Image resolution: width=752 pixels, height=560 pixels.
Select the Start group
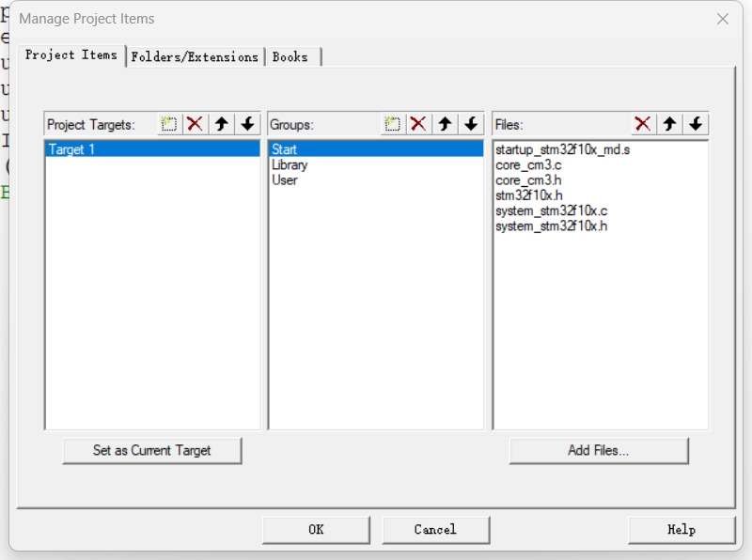[376, 149]
